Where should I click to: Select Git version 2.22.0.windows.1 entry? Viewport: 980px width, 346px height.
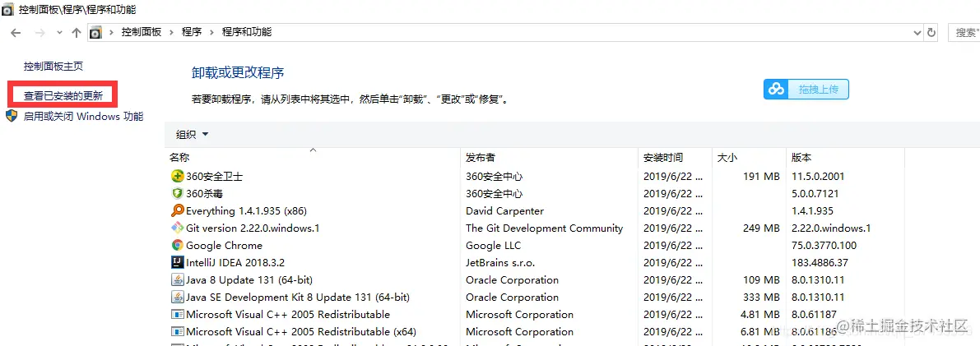(253, 228)
